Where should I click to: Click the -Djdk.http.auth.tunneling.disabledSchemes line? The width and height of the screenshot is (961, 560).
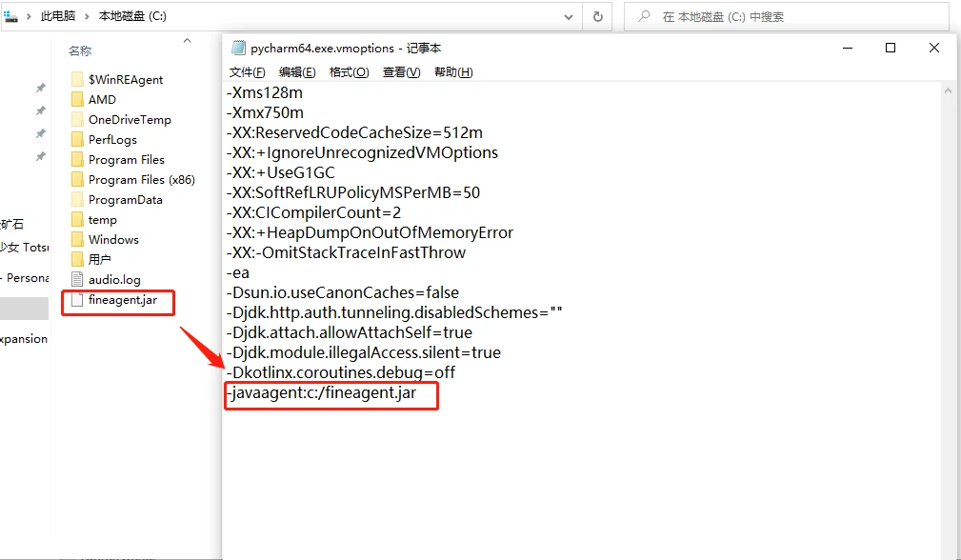tap(394, 312)
